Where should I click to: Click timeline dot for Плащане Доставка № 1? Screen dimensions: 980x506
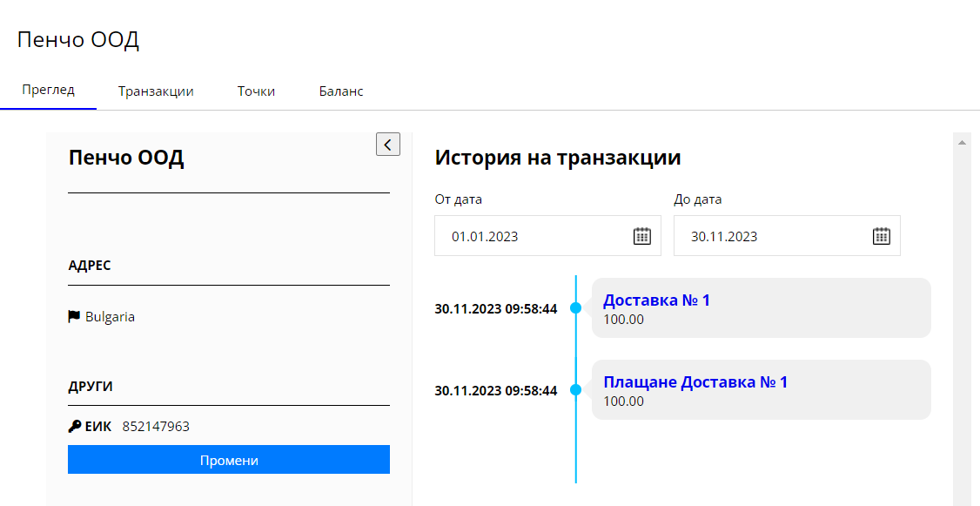tap(575, 389)
